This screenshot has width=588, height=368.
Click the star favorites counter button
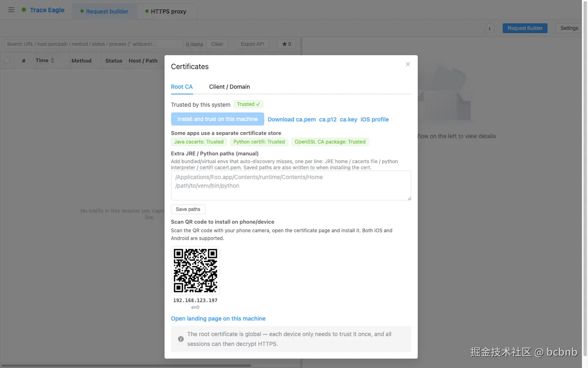(x=287, y=44)
